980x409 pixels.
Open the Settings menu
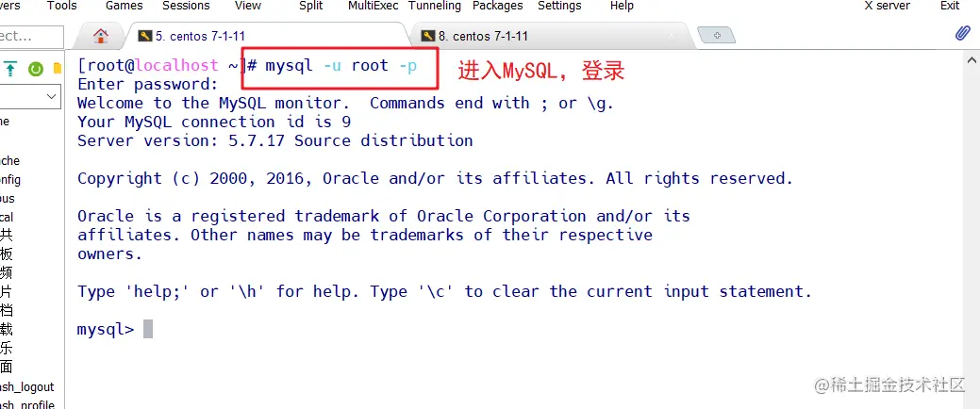coord(559,6)
